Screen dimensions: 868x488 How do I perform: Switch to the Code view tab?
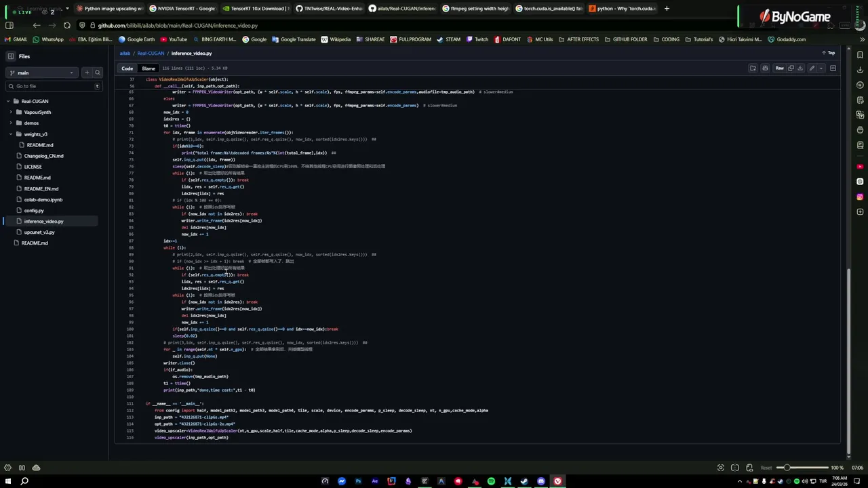127,68
